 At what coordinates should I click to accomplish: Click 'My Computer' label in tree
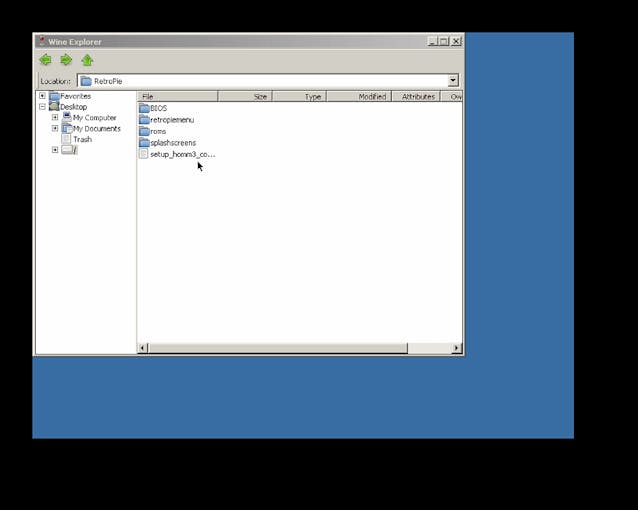pos(95,118)
